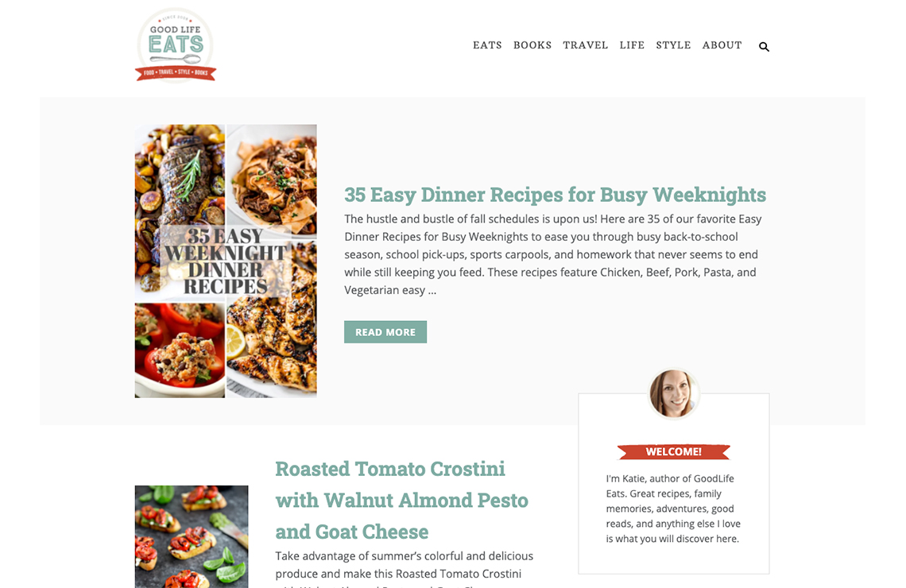The height and width of the screenshot is (588, 906).
Task: Open the TRAVEL nav link
Action: [x=585, y=45]
